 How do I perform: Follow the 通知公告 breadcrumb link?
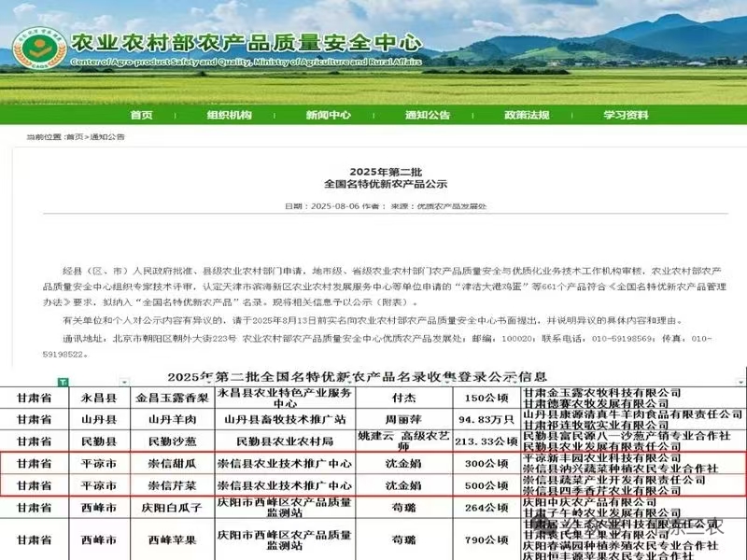(x=107, y=137)
